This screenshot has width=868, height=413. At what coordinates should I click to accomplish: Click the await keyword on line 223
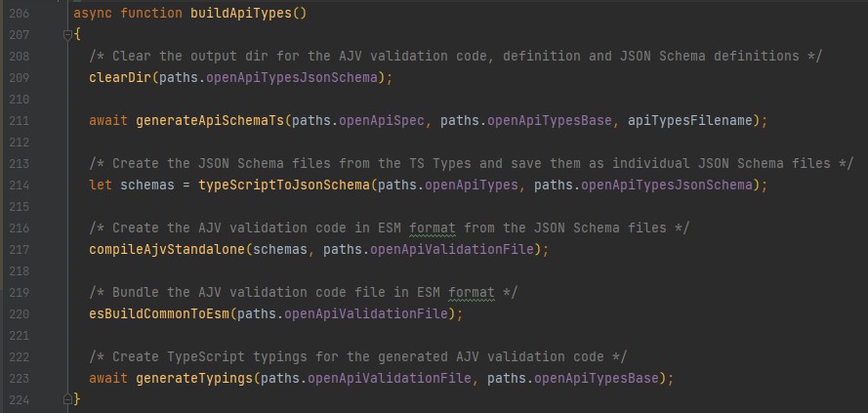point(108,379)
